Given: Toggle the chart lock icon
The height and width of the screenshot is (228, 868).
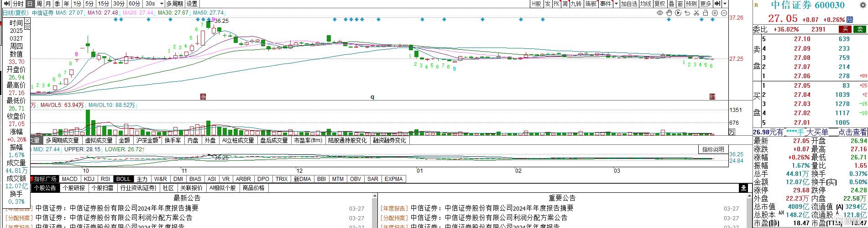Looking at the screenshot, I should tap(706, 13).
